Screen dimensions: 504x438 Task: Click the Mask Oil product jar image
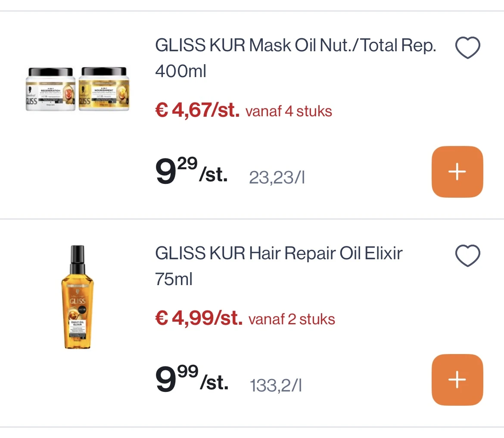click(78, 90)
